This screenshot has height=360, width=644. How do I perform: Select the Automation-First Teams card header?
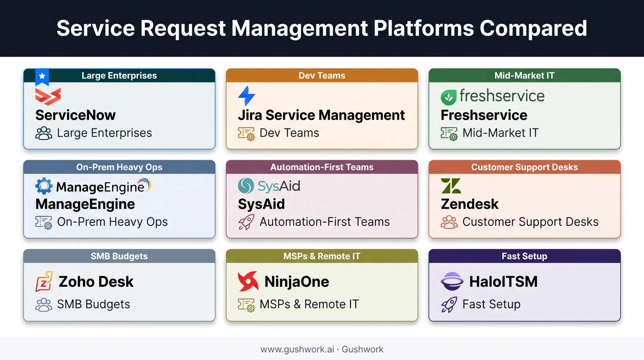322,167
